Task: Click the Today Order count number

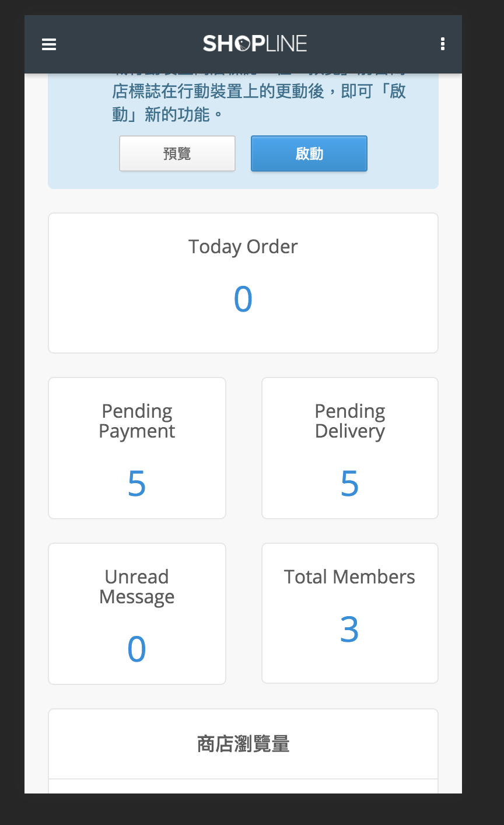Action: click(243, 299)
